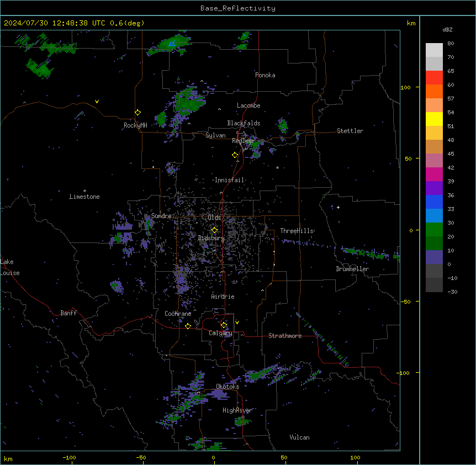Click the Calgary city label
This screenshot has width=476, height=465.
tap(220, 333)
